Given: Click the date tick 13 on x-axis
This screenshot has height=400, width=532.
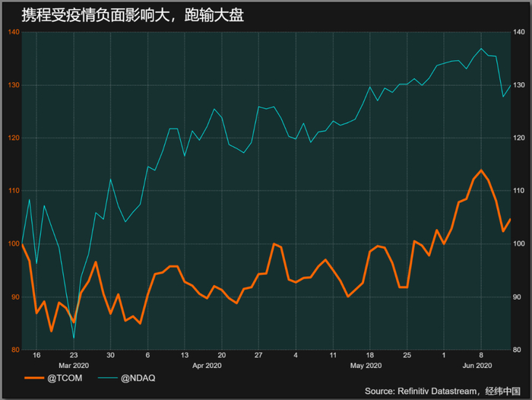Looking at the screenshot, I should tap(184, 355).
